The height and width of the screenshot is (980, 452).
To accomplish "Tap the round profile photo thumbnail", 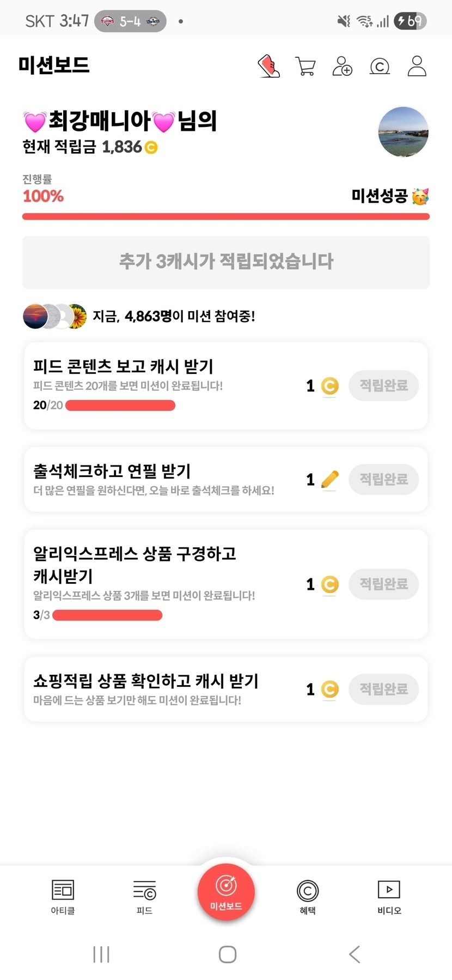I will [403, 132].
